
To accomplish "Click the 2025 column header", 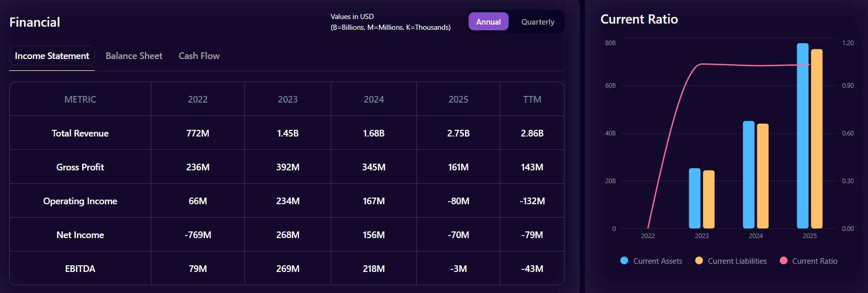I will [x=458, y=100].
